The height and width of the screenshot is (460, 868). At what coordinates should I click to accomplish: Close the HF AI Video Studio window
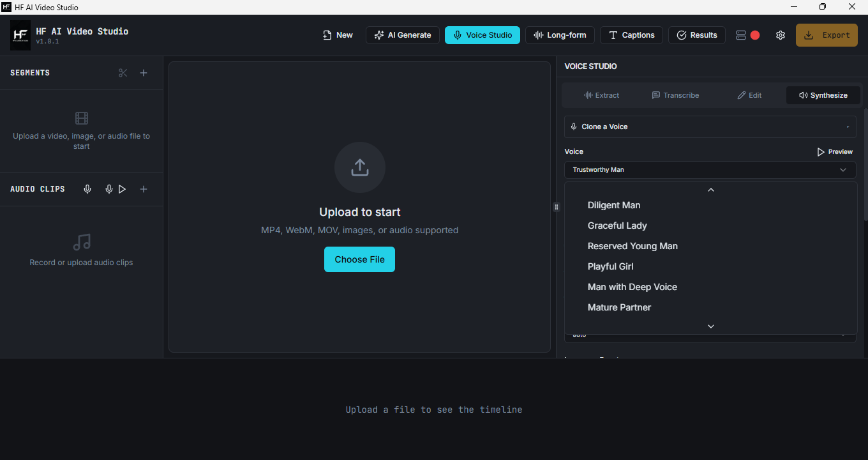tap(853, 7)
